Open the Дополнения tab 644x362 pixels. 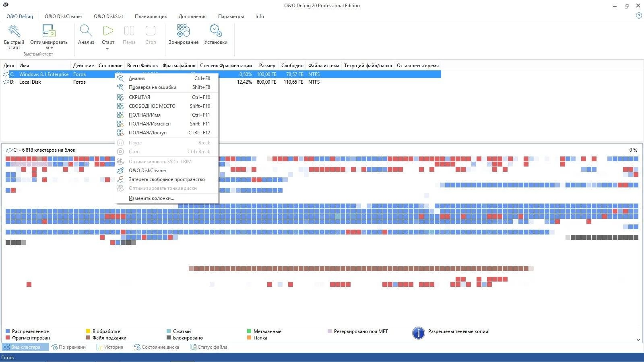[x=192, y=16]
